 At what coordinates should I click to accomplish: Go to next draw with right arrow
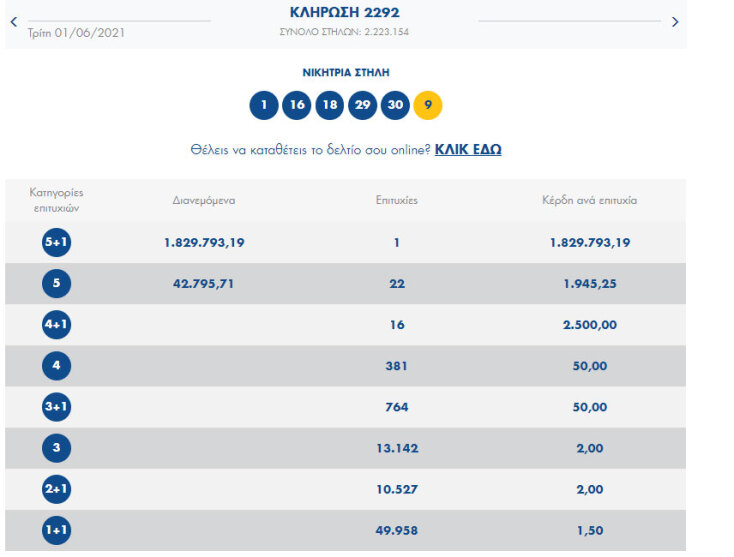tap(675, 21)
